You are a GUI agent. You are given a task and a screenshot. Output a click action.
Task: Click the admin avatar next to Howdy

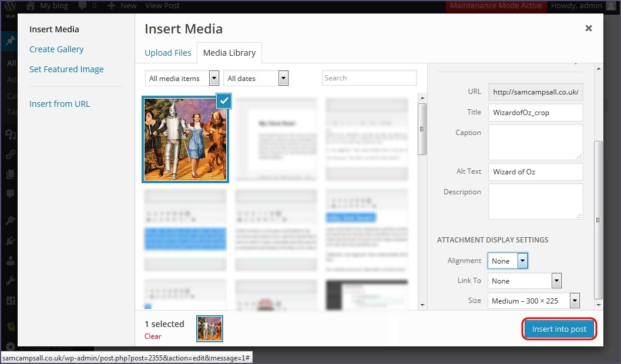pyautogui.click(x=612, y=6)
